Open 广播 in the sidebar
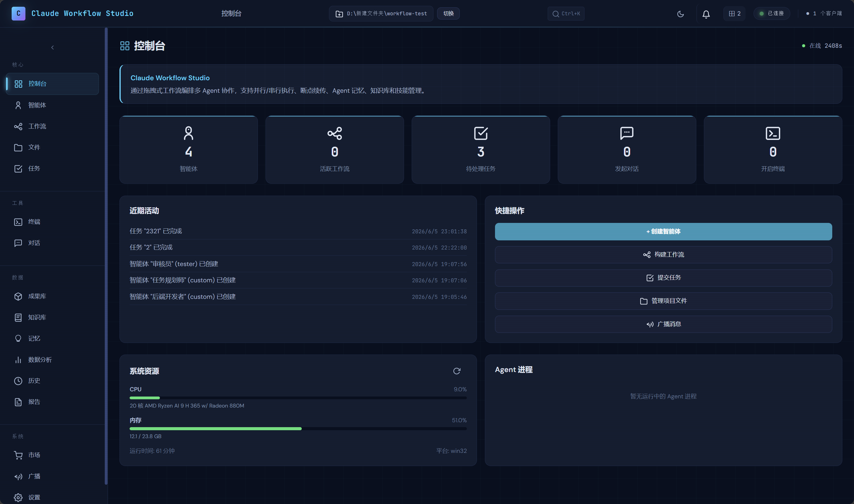Viewport: 854px width, 504px height. (52, 476)
